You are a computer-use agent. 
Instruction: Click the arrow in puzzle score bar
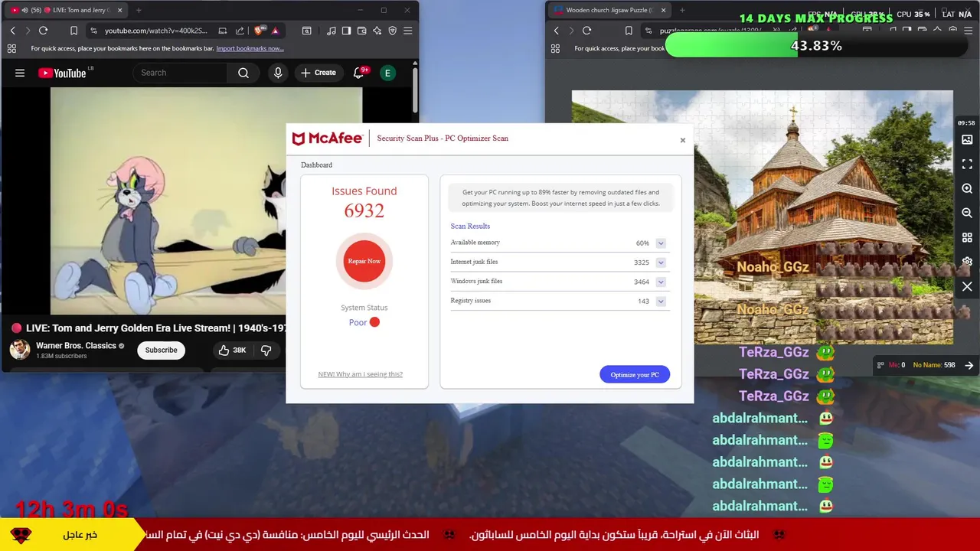pos(969,365)
